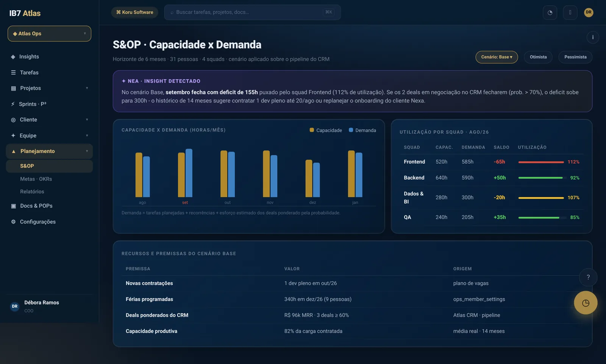Click the Cliente target icon
The image size is (606, 364).
13,120
